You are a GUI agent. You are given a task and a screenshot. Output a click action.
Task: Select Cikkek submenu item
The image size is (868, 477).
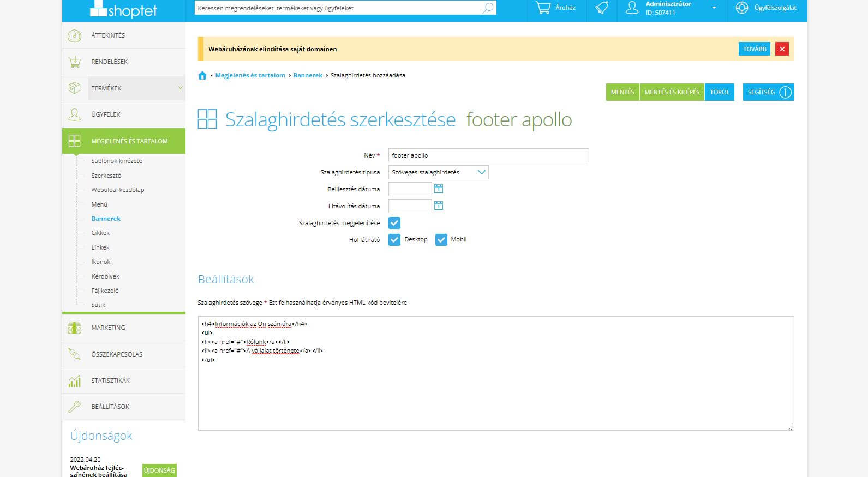point(100,233)
